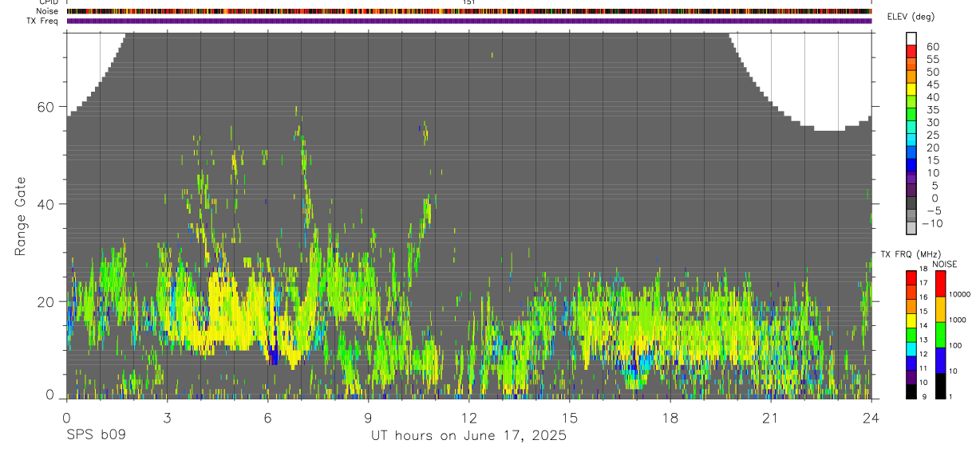Click the NOISE scale label "1000"

pyautogui.click(x=957, y=320)
